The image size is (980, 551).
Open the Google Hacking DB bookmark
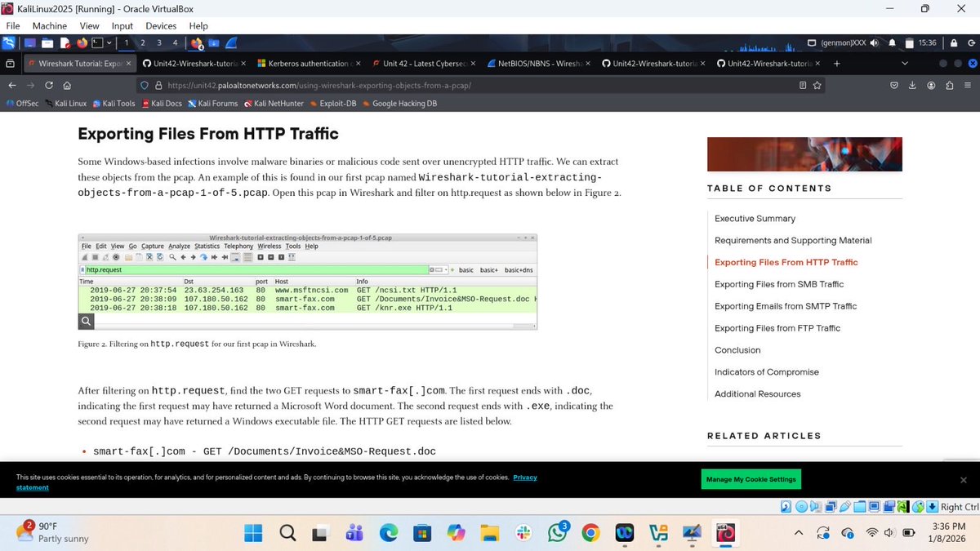(x=399, y=104)
